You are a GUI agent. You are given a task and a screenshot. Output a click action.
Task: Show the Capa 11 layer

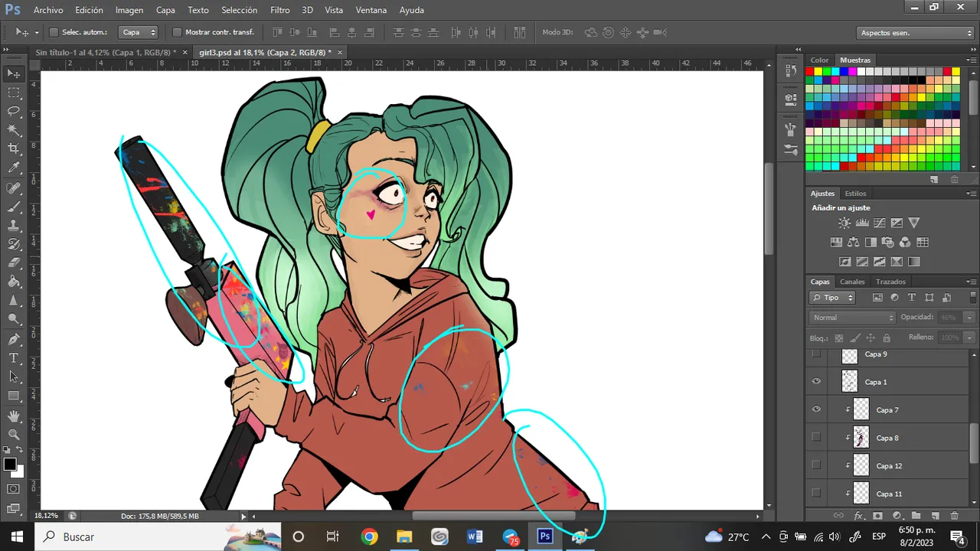[x=816, y=493]
